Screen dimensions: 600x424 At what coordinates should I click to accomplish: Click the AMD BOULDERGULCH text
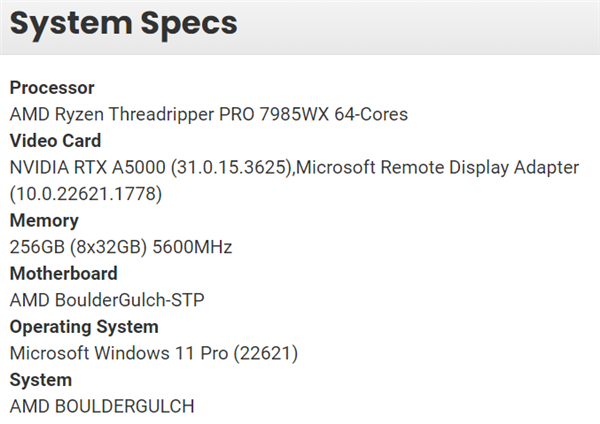[102, 406]
